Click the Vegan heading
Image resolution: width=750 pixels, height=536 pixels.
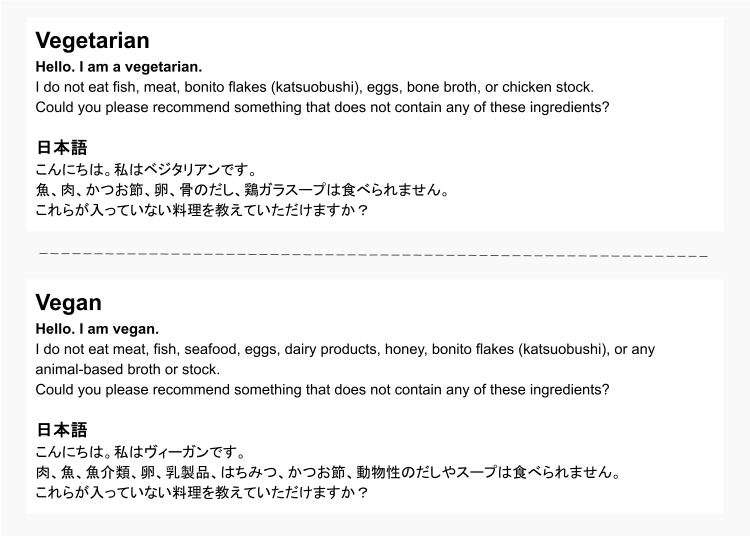coord(68,303)
